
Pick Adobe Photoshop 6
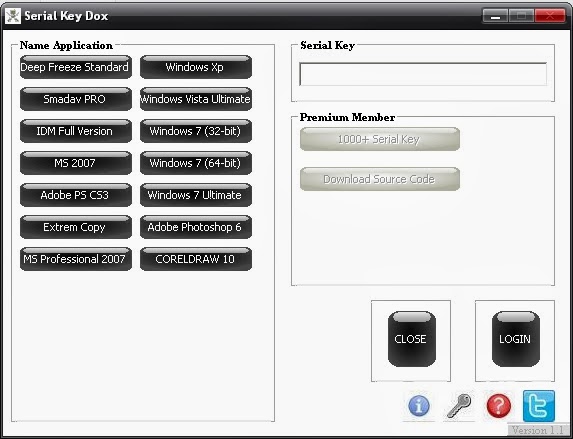(196, 227)
